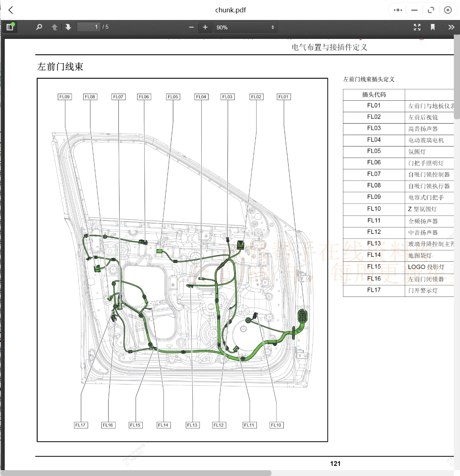Open the find-in-document search tool
Screen dimensions: 460x476
click(x=39, y=27)
